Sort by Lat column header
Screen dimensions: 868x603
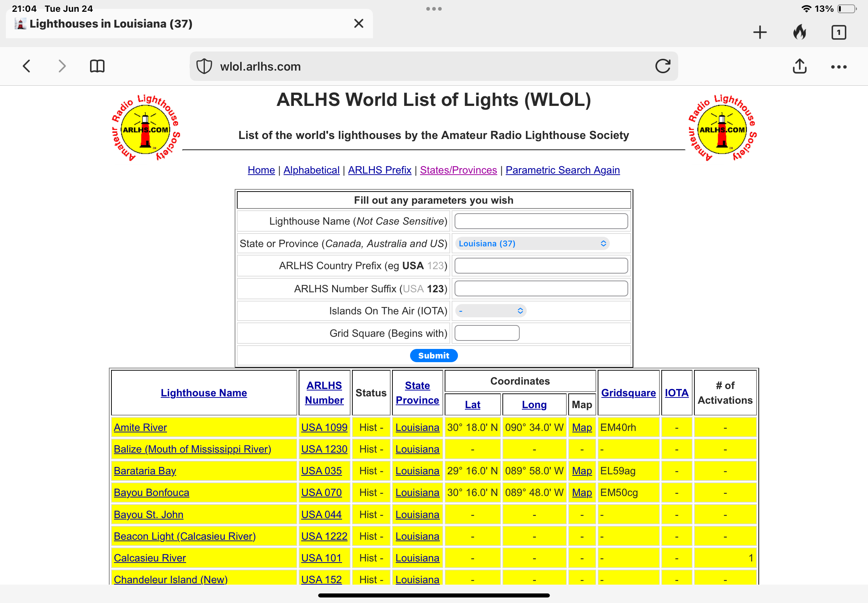coord(472,405)
